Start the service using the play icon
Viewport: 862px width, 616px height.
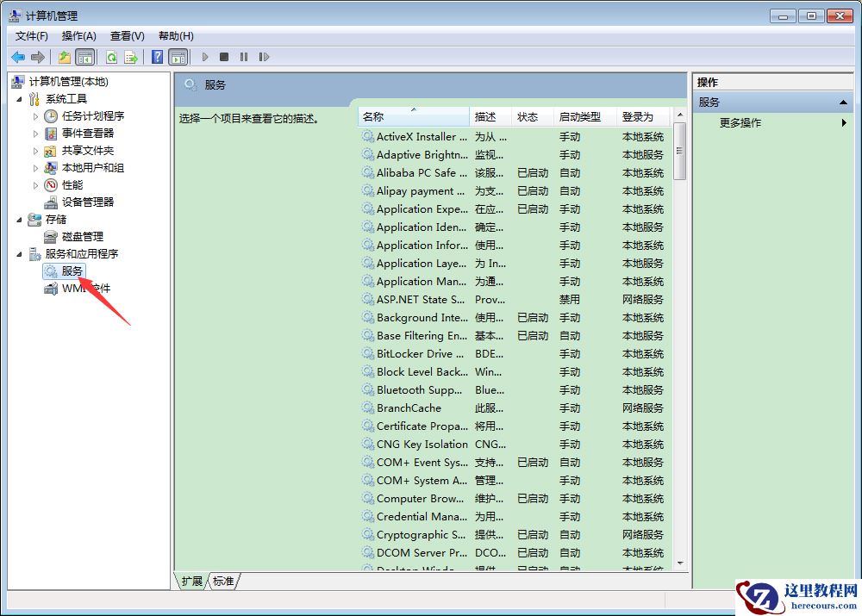(x=204, y=56)
